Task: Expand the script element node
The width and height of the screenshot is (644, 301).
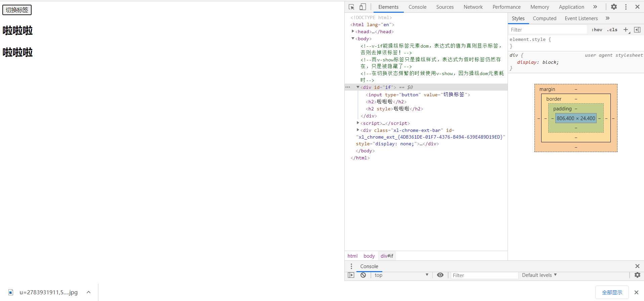Action: click(358, 123)
